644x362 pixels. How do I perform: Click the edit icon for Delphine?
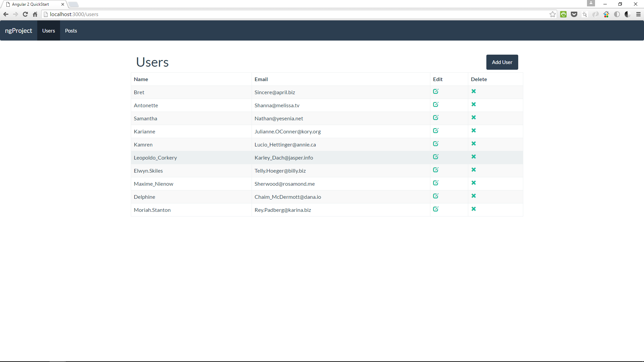coord(436,196)
